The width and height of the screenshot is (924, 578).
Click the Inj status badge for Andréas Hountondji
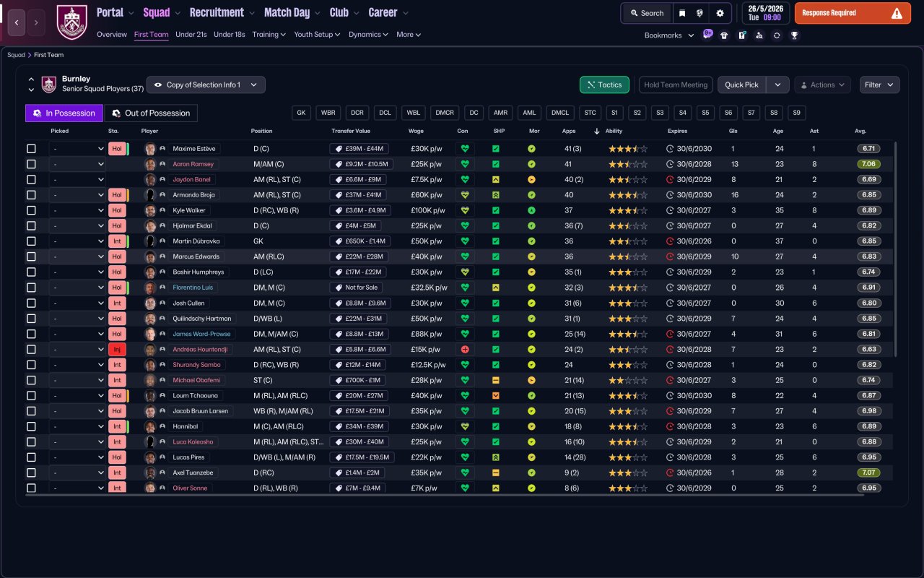[x=117, y=349]
